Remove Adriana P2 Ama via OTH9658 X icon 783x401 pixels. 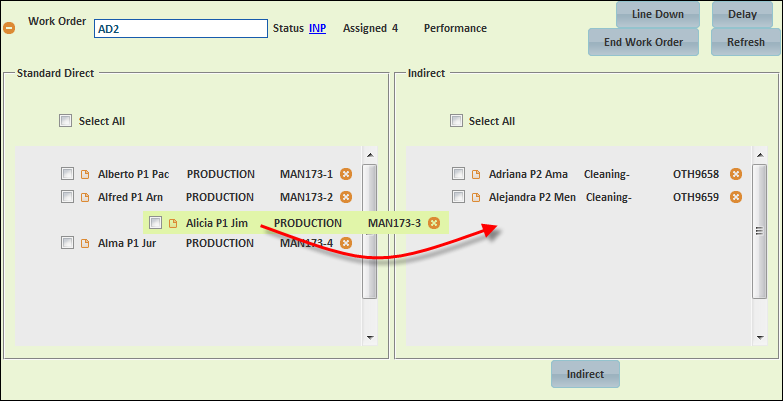(x=736, y=174)
